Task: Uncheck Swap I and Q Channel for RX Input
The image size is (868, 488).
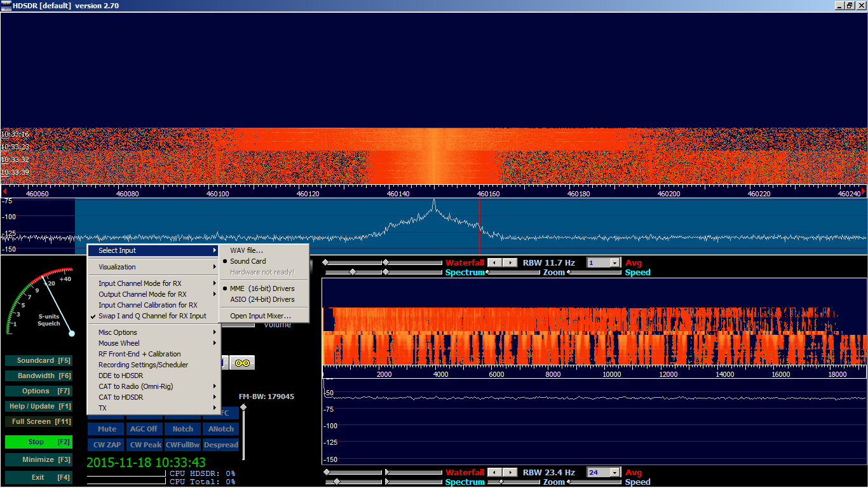Action: point(153,316)
